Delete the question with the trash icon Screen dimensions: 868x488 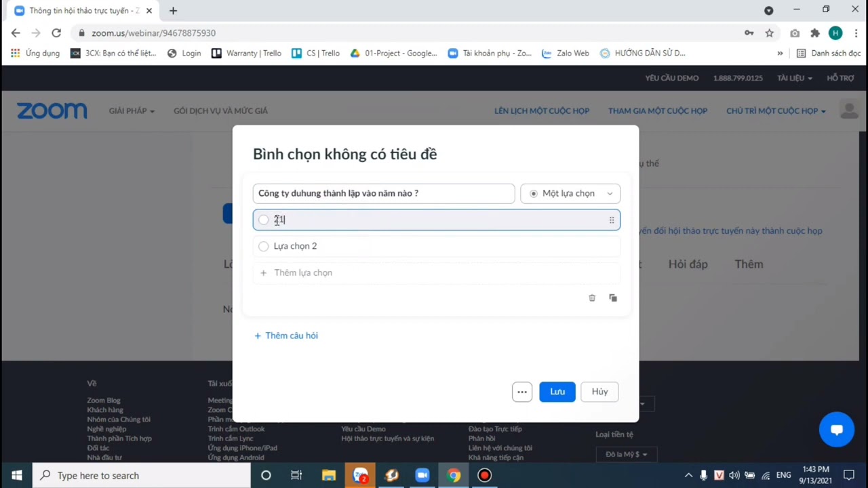pos(592,298)
